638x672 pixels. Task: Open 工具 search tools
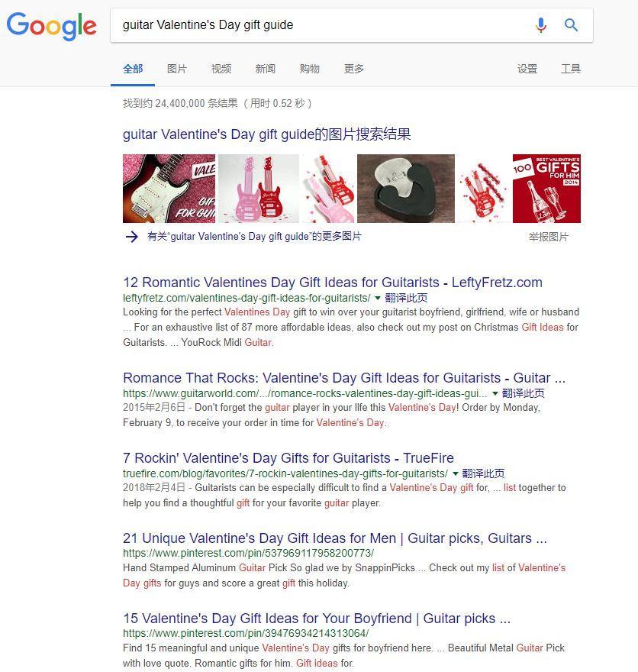pos(571,69)
